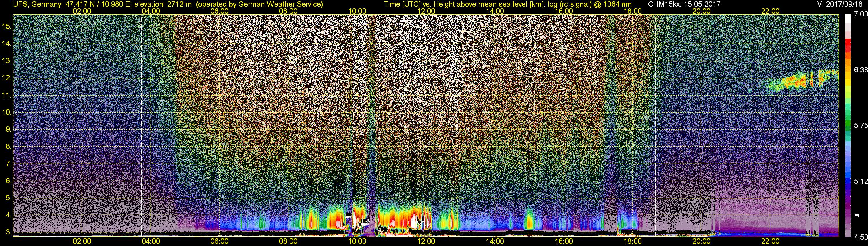Click the 06:00 label on the bottom time axis
The height and width of the screenshot is (246, 868).
[219, 241]
